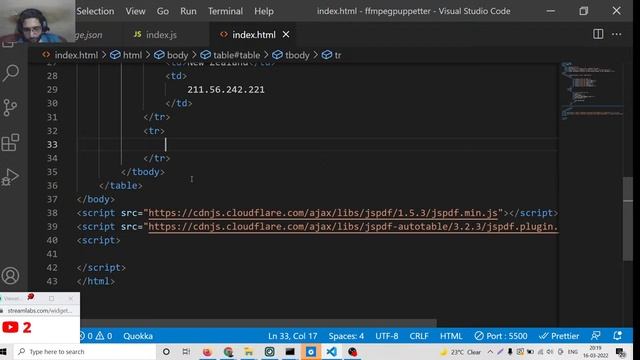Open the Selection menu

(x=95, y=11)
